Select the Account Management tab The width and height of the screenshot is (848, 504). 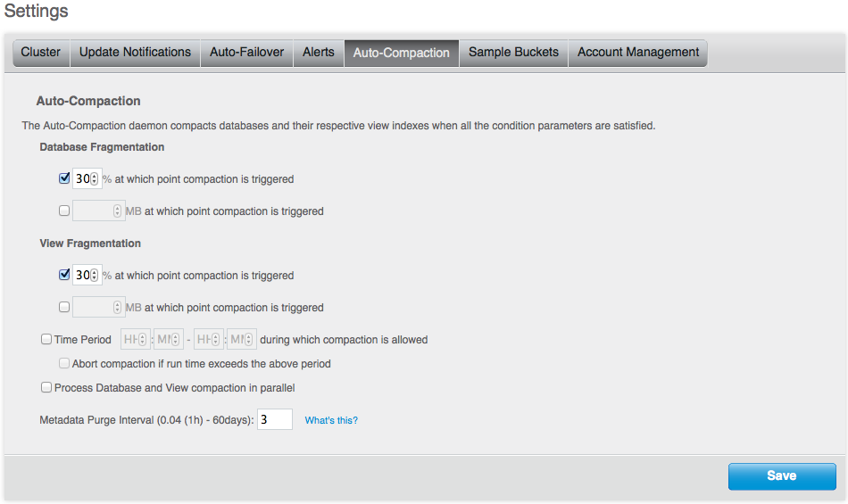click(637, 53)
